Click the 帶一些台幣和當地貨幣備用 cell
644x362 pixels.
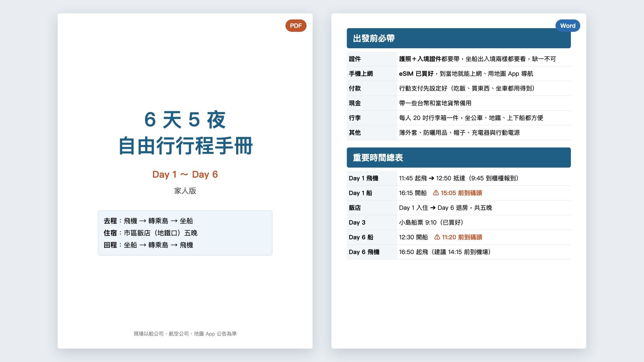pyautogui.click(x=484, y=103)
